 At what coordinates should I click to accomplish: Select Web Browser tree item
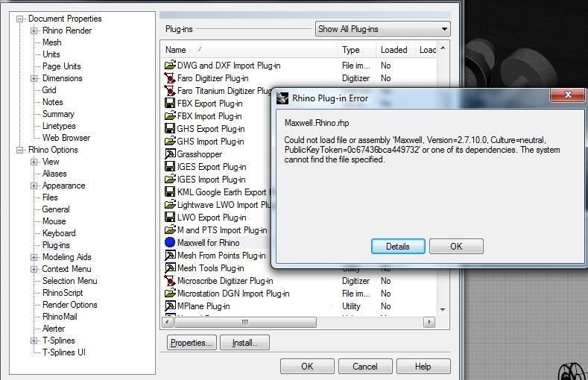[66, 138]
